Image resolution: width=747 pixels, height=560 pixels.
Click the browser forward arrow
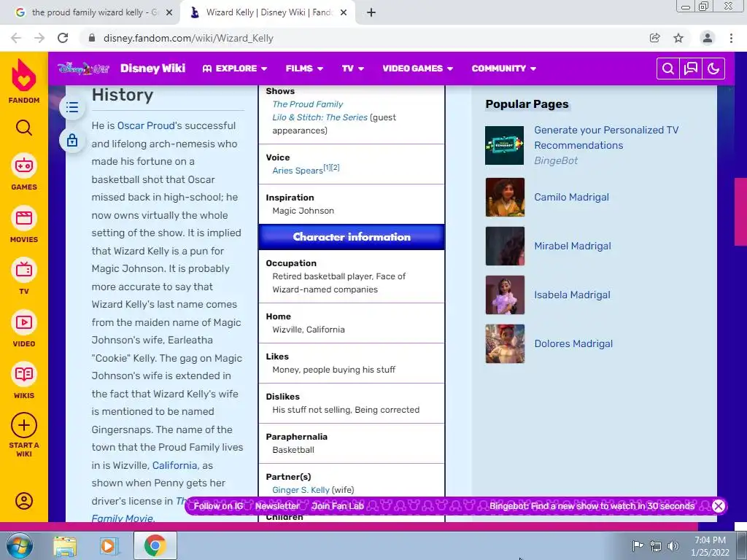point(39,38)
